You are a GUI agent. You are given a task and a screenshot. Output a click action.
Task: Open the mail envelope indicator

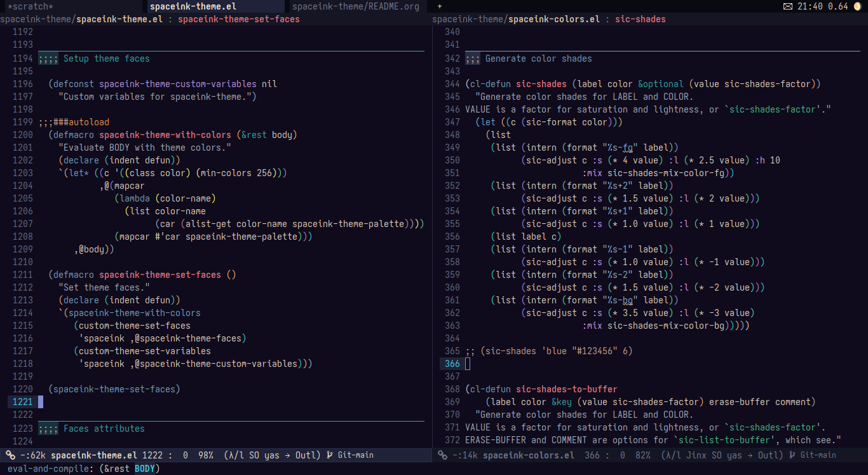[x=788, y=6]
